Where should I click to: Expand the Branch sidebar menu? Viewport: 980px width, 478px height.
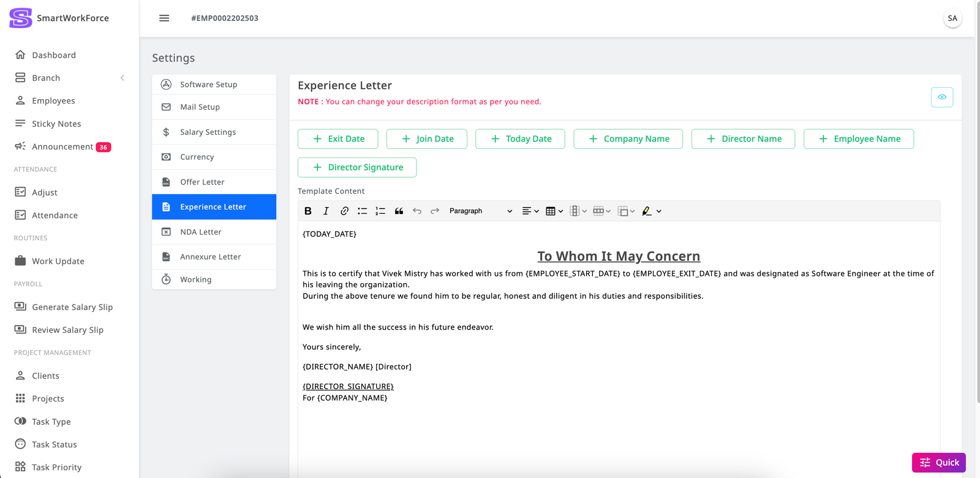pos(69,78)
